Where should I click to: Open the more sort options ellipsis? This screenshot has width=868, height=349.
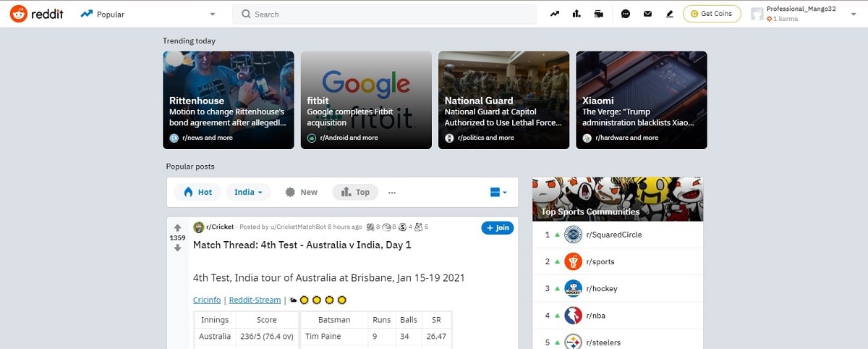[392, 192]
